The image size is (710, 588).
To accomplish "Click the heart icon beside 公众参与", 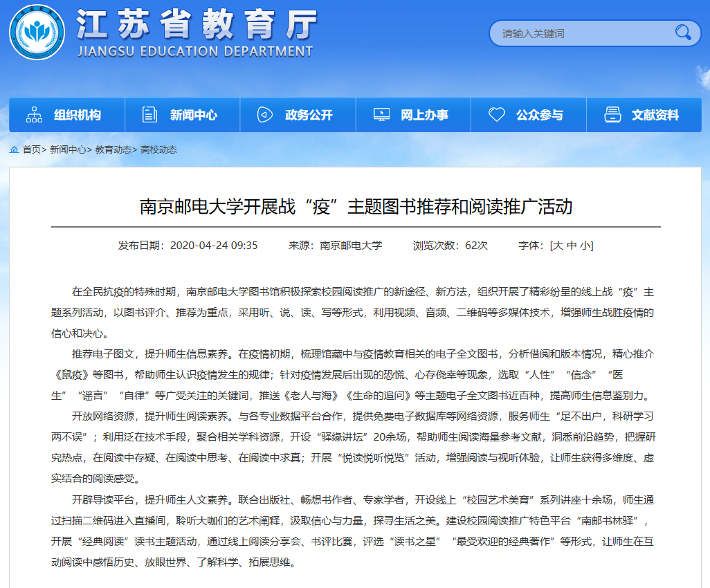I will click(496, 115).
